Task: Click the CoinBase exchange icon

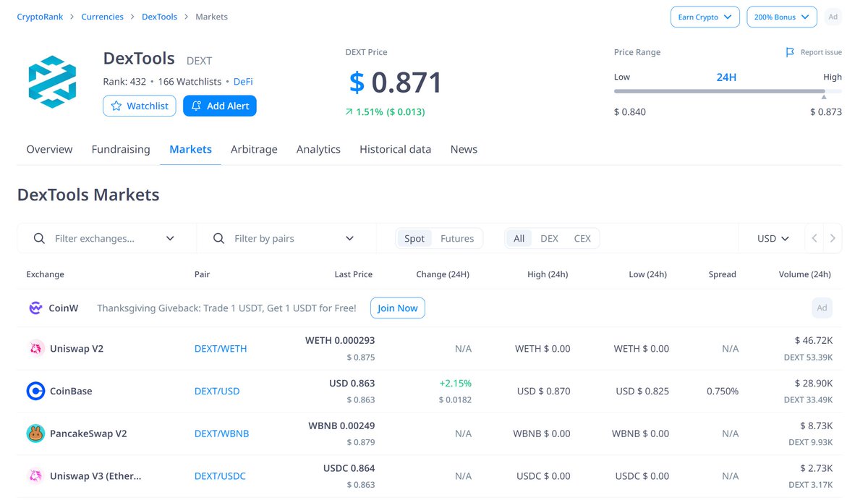Action: (35, 391)
